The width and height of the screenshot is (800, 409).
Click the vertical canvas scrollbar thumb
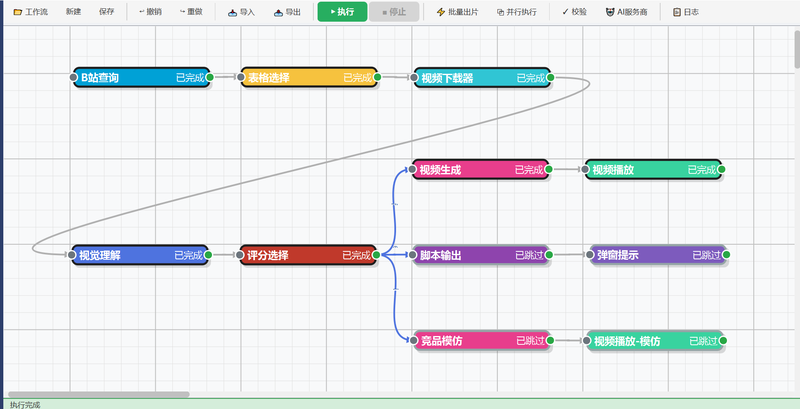[797, 47]
